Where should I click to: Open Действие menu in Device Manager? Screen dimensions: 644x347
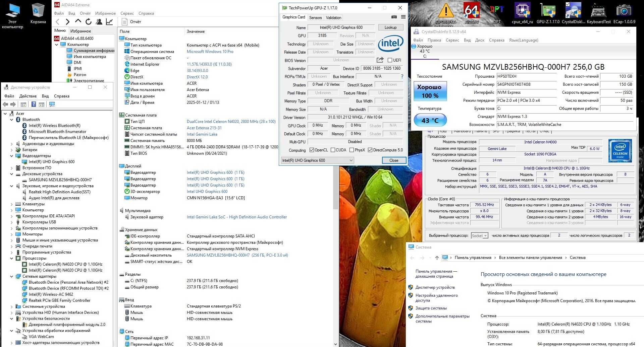tap(28, 96)
